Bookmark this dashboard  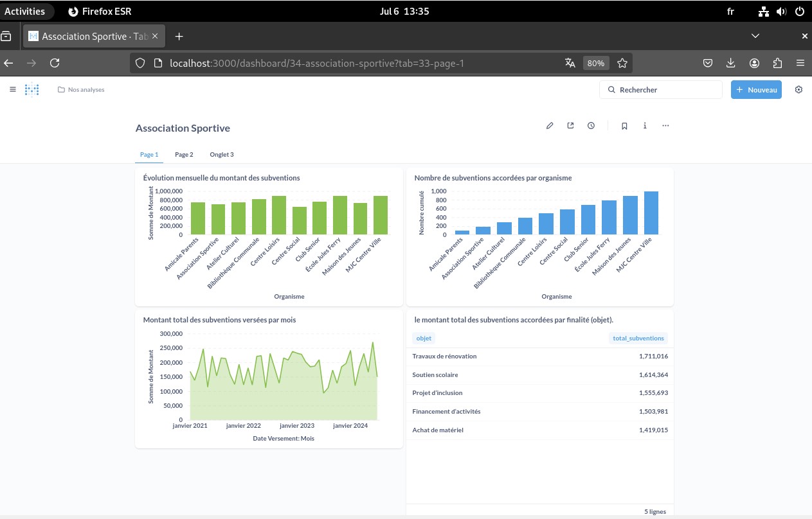(624, 126)
